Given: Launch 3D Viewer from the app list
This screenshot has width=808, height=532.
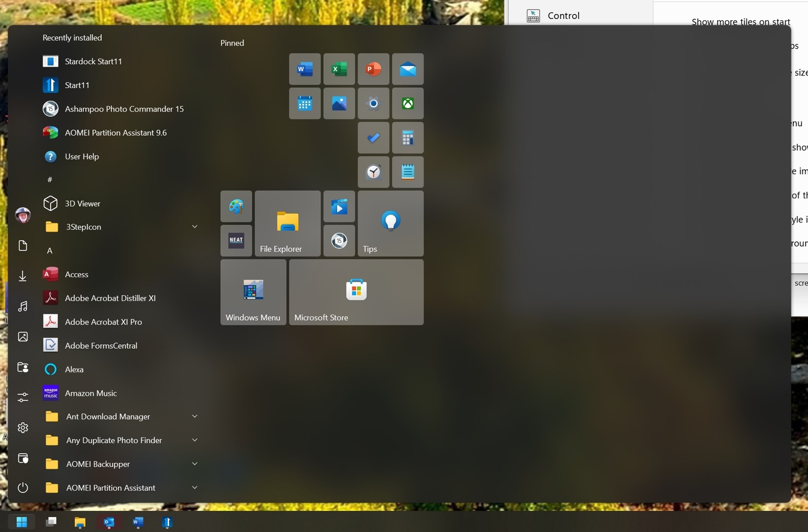Looking at the screenshot, I should [x=121, y=203].
